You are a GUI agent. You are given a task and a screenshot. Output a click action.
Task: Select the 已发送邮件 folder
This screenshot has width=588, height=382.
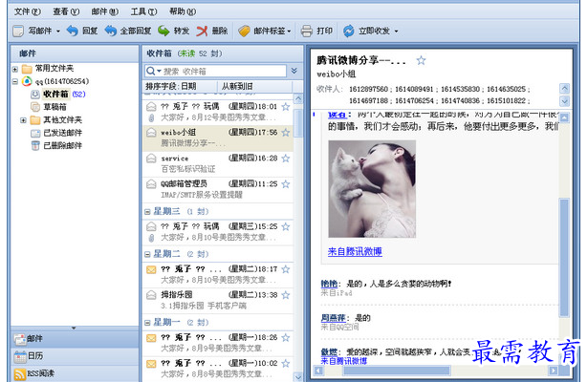click(x=56, y=133)
